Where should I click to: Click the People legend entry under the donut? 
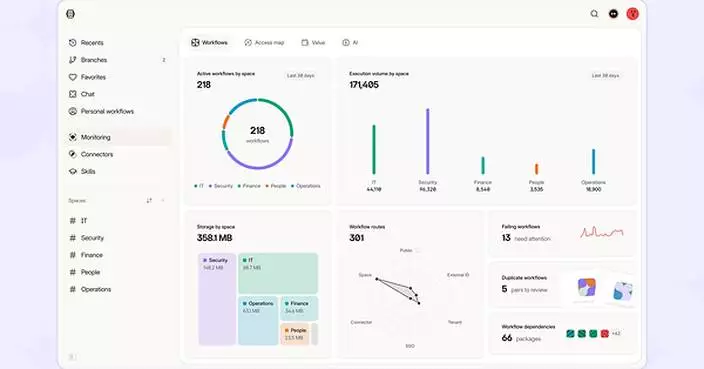(x=276, y=186)
